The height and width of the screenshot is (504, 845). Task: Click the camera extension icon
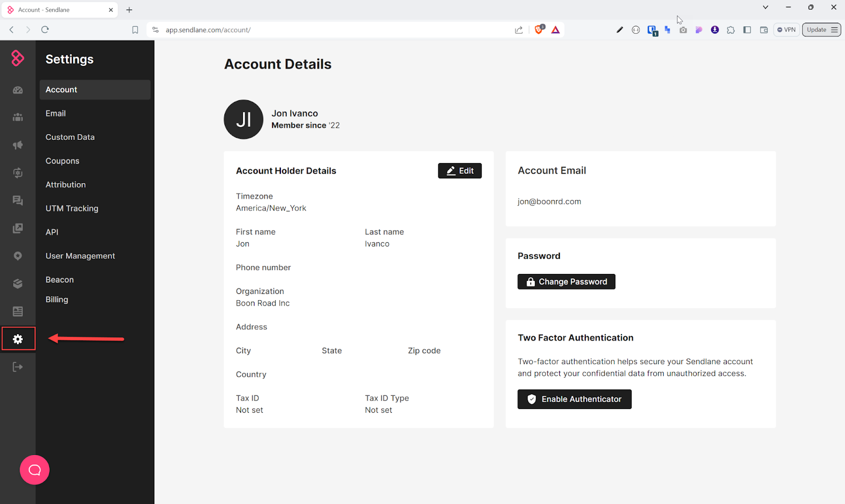[x=683, y=30]
